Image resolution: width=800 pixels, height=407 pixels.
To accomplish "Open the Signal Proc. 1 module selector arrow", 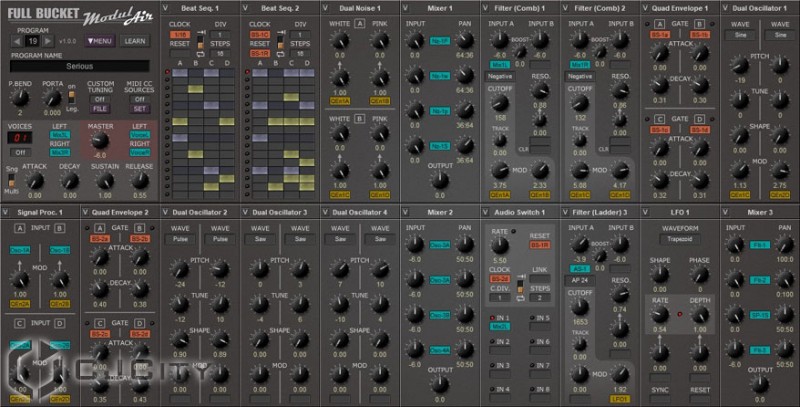I will 6,212.
